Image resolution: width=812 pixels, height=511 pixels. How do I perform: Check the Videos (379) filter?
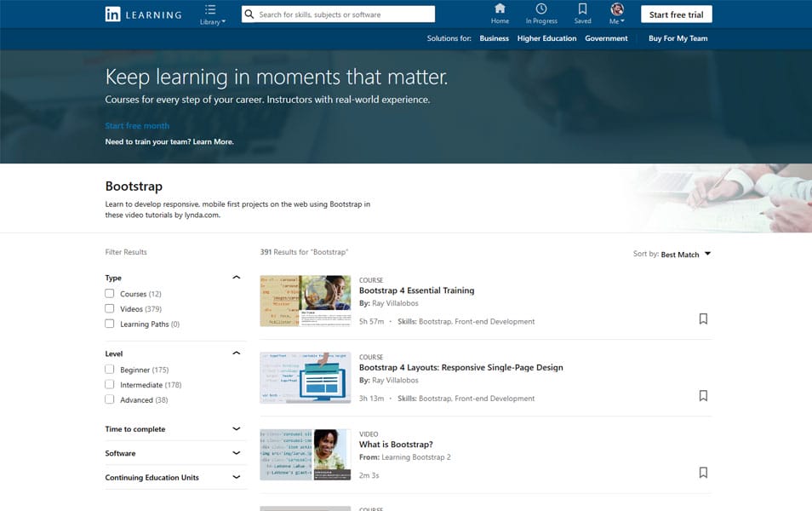pos(109,308)
